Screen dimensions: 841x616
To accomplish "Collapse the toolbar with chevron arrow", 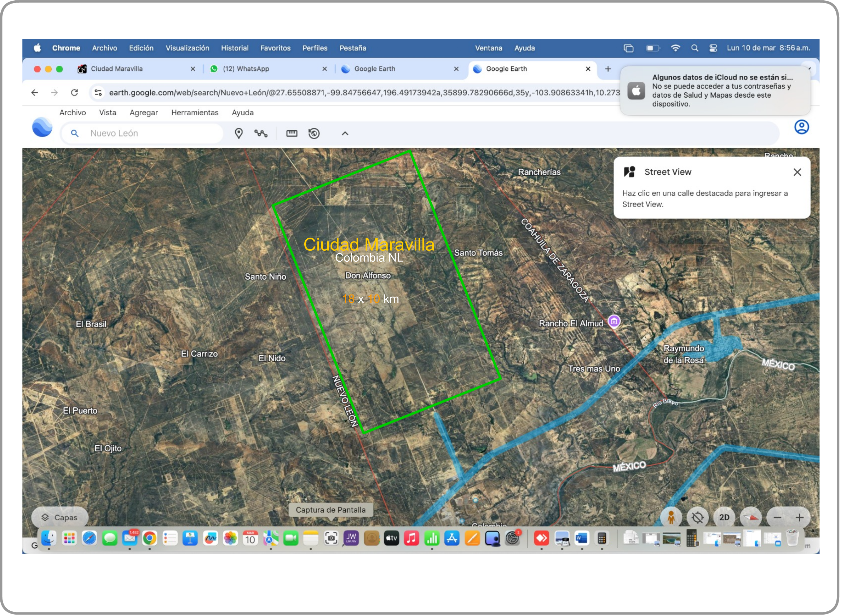I will click(x=345, y=134).
